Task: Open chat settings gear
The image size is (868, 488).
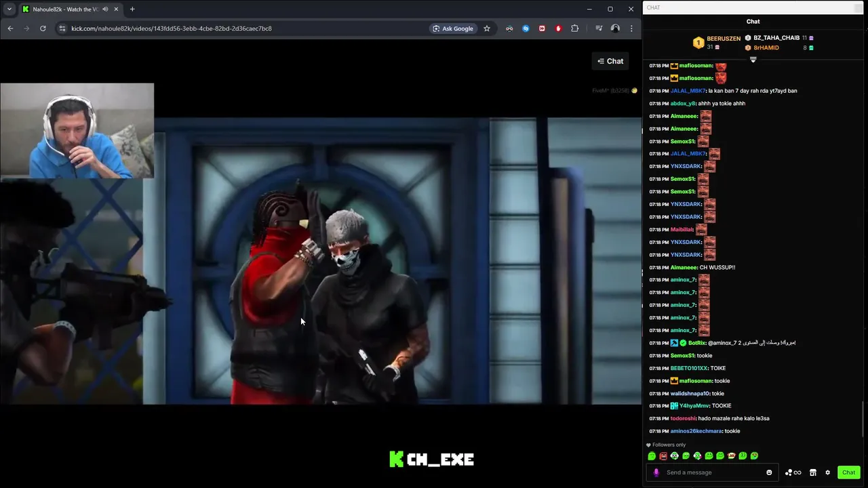Action: [x=827, y=472]
